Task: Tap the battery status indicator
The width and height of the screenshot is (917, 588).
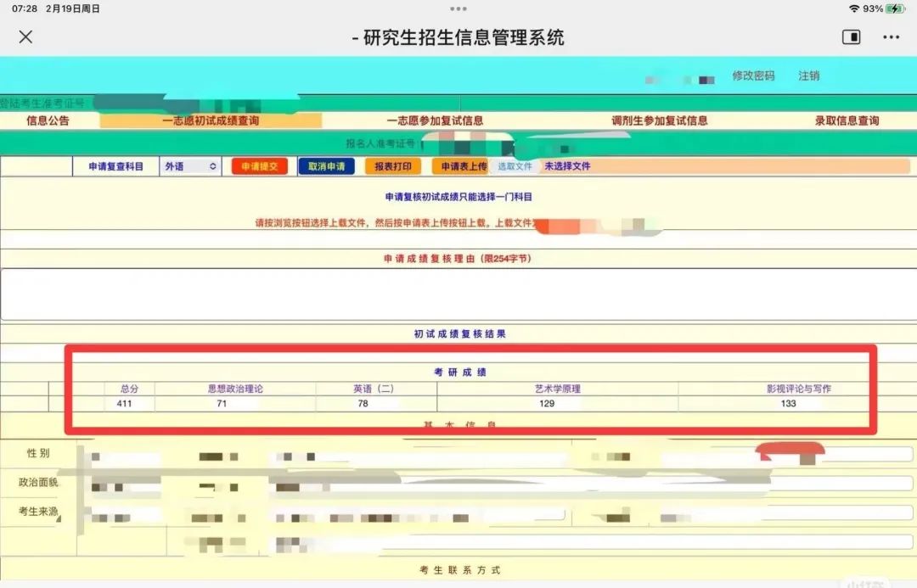Action: pos(896,8)
